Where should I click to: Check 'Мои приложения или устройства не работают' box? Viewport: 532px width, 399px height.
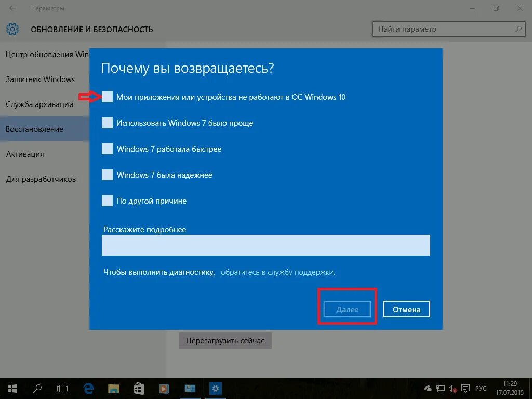pyautogui.click(x=107, y=97)
